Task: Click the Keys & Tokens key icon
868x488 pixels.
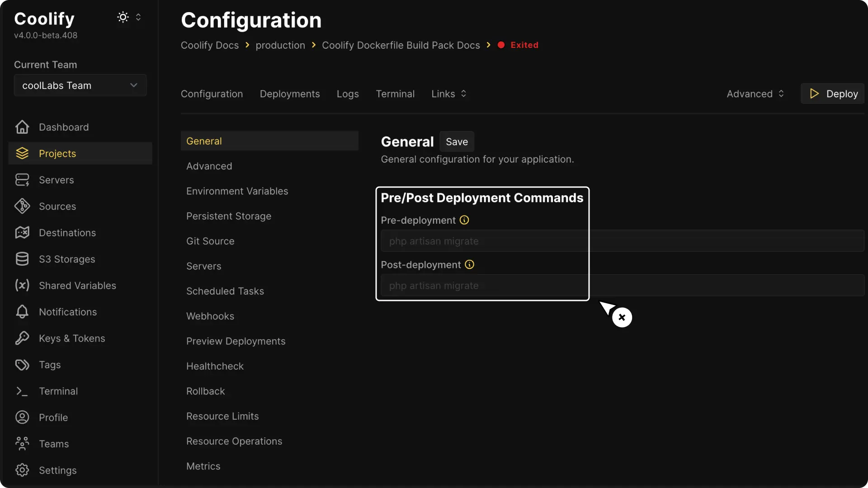Action: 21,338
